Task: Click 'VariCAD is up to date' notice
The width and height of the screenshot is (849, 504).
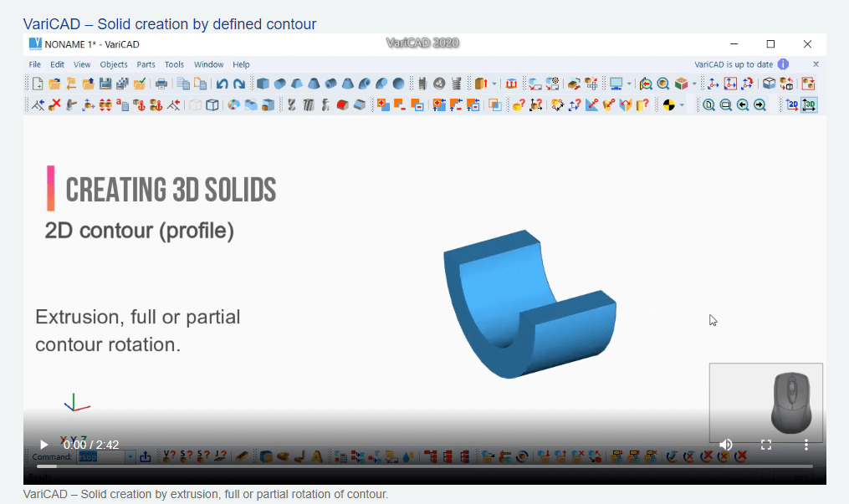Action: [734, 64]
